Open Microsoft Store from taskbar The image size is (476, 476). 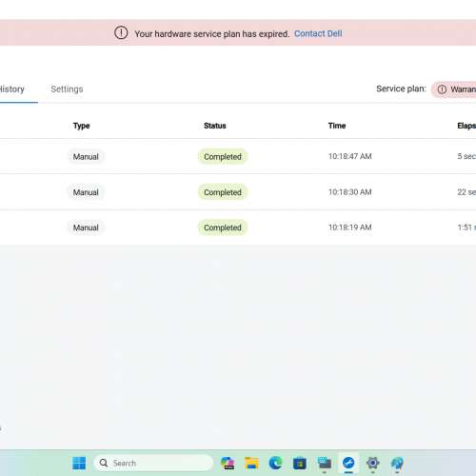[300, 464]
